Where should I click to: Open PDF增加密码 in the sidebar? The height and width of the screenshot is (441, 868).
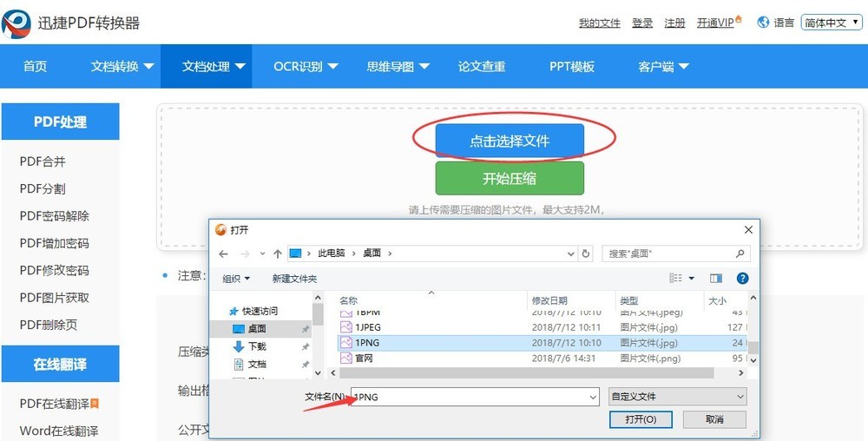(54, 243)
